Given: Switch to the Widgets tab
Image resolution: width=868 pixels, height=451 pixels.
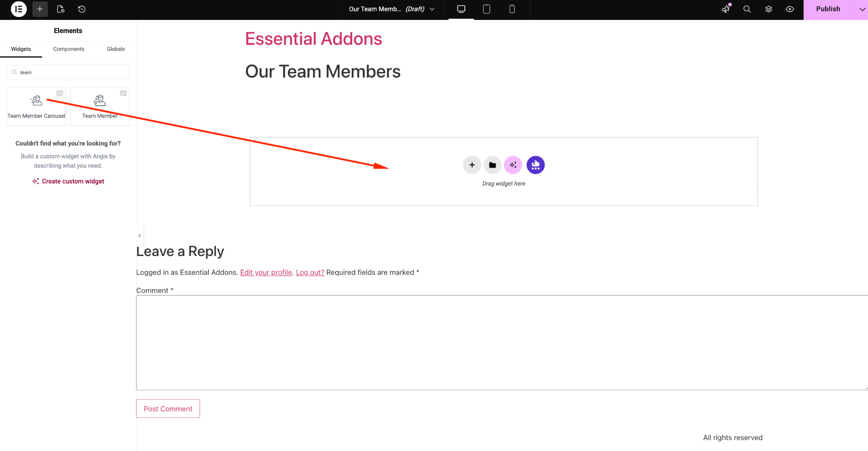Looking at the screenshot, I should coord(21,49).
